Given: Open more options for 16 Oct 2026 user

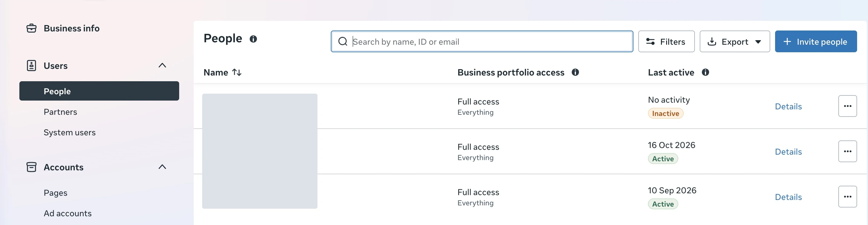Looking at the screenshot, I should click(847, 151).
